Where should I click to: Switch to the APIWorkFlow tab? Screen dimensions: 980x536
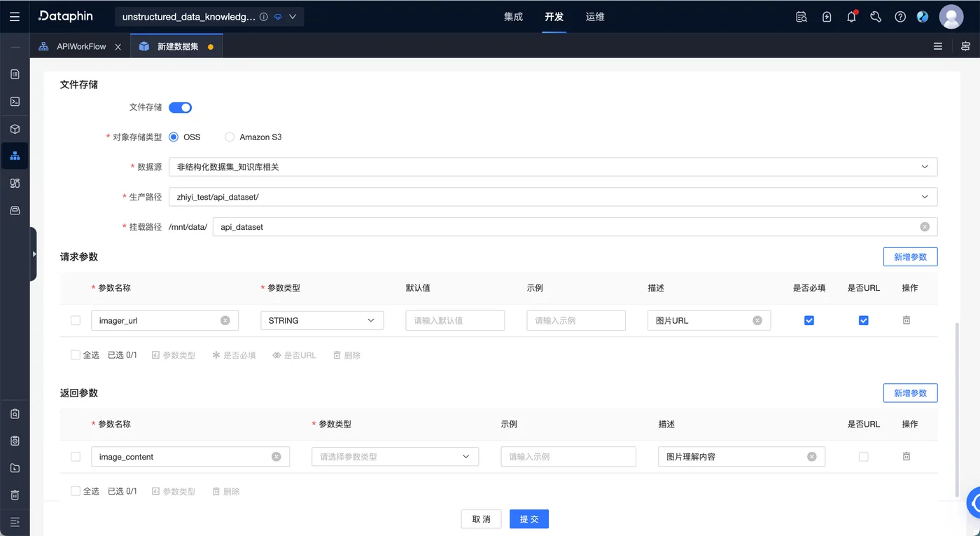pos(81,46)
